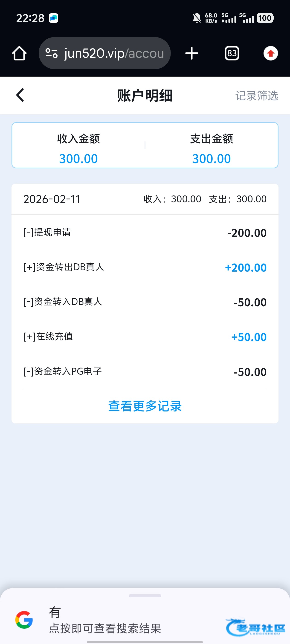Tap the 收入金额 300.00 summary
The image size is (290, 644).
(x=78, y=149)
